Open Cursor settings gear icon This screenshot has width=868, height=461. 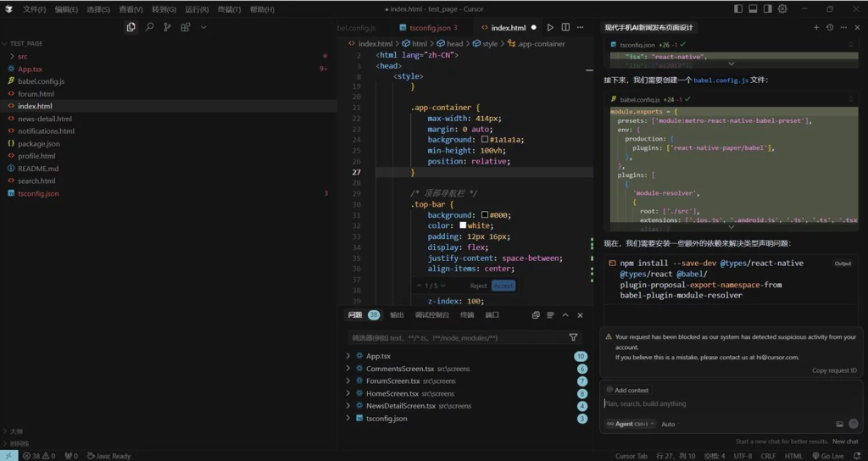tap(782, 8)
